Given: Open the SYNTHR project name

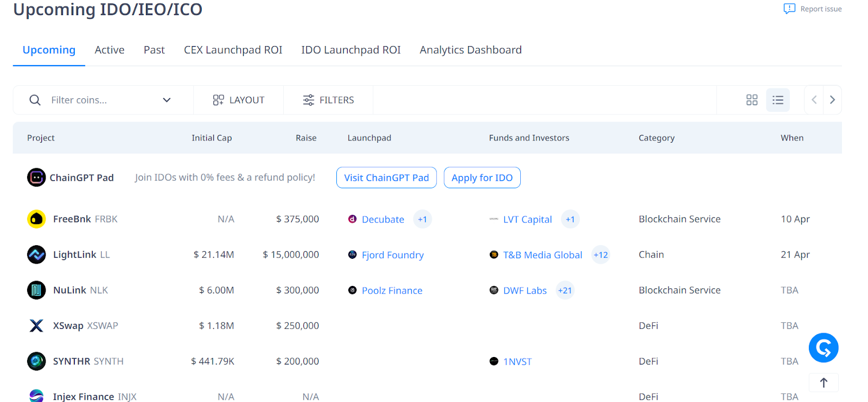Looking at the screenshot, I should coord(72,361).
